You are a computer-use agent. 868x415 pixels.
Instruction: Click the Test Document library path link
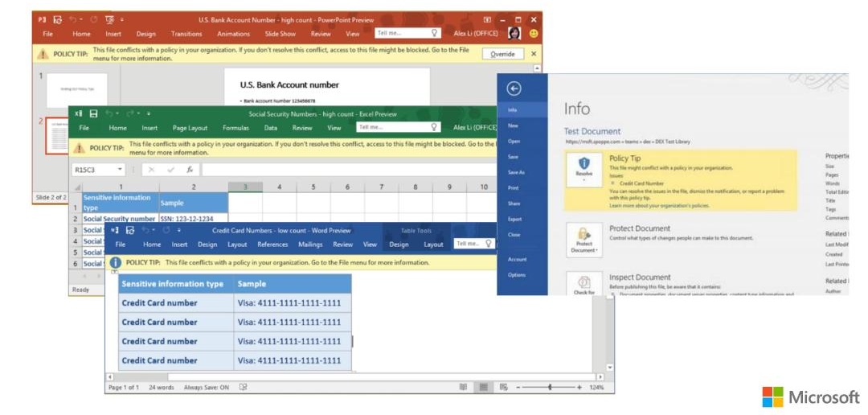(627, 142)
